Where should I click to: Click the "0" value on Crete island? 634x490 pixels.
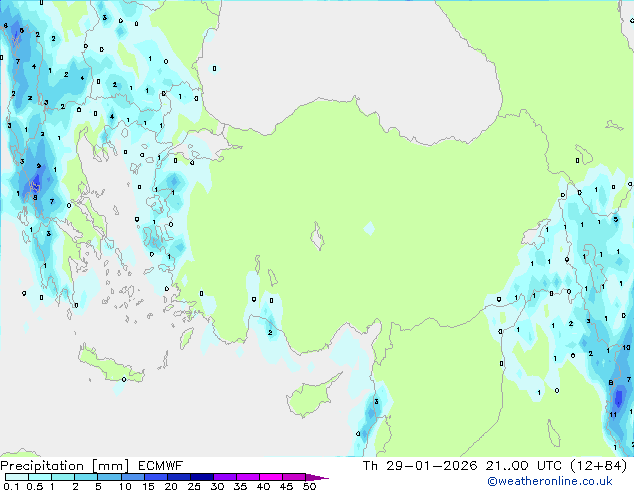124,379
